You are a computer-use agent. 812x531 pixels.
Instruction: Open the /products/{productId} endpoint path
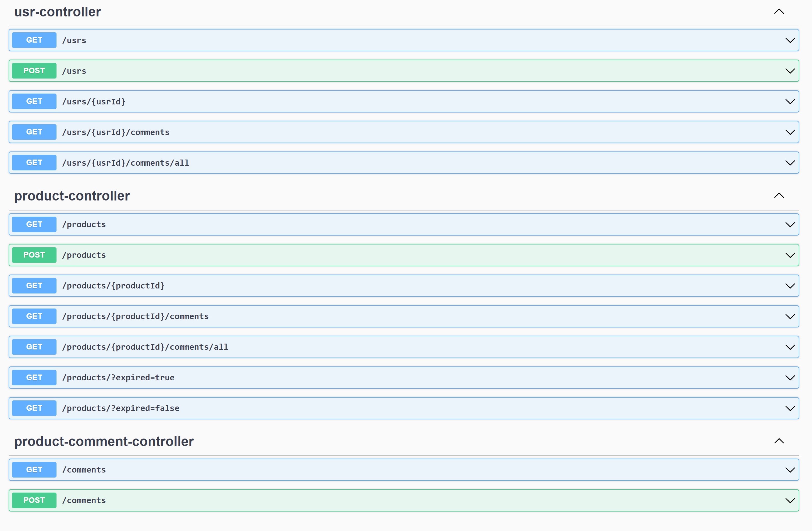point(113,286)
